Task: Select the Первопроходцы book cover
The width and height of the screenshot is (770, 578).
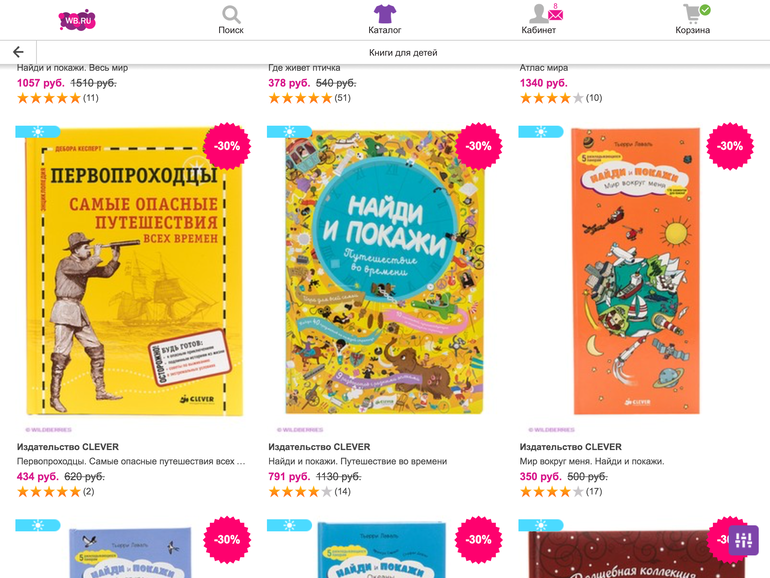Action: pos(134,272)
